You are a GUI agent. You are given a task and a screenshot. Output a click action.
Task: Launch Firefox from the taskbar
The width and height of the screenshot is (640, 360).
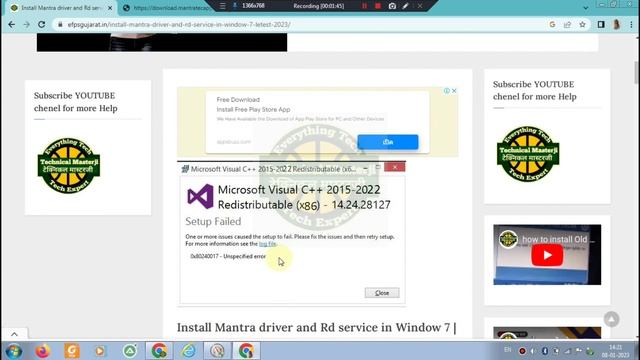tap(42, 351)
